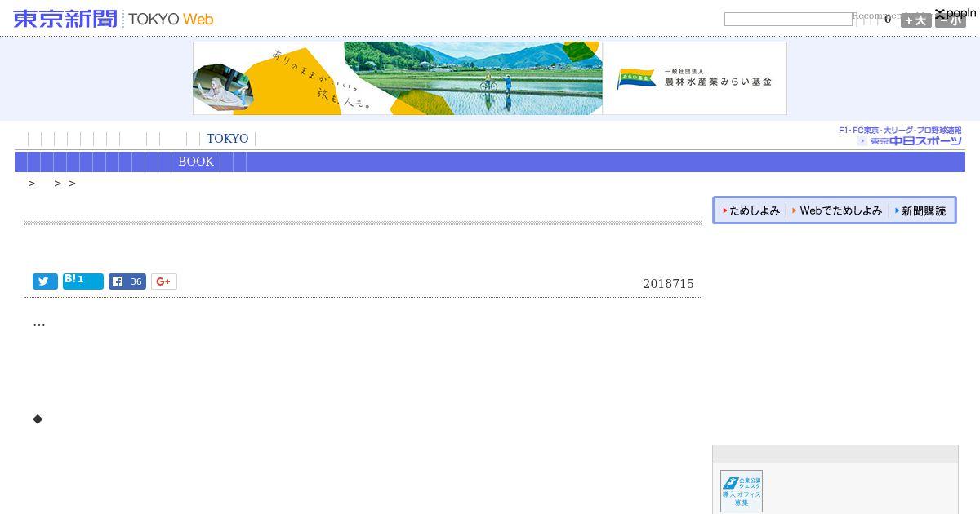This screenshot has height=514, width=980.
Task: Decrease font size with -小 button
Action: [x=951, y=20]
